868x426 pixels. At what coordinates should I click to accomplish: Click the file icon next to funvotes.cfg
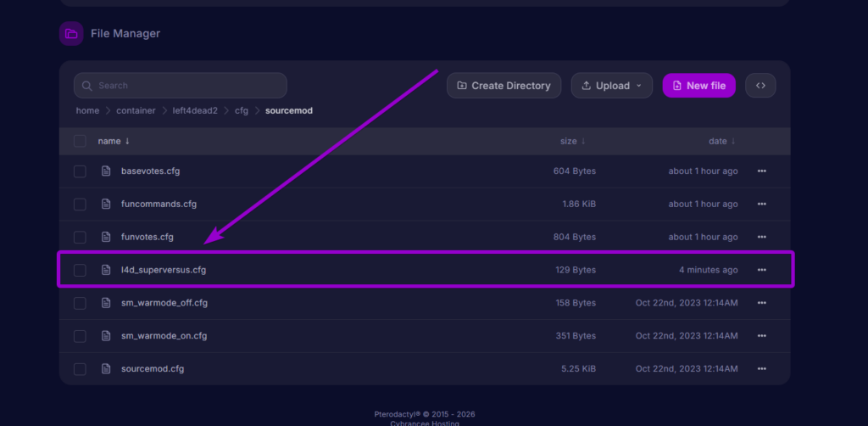click(106, 237)
